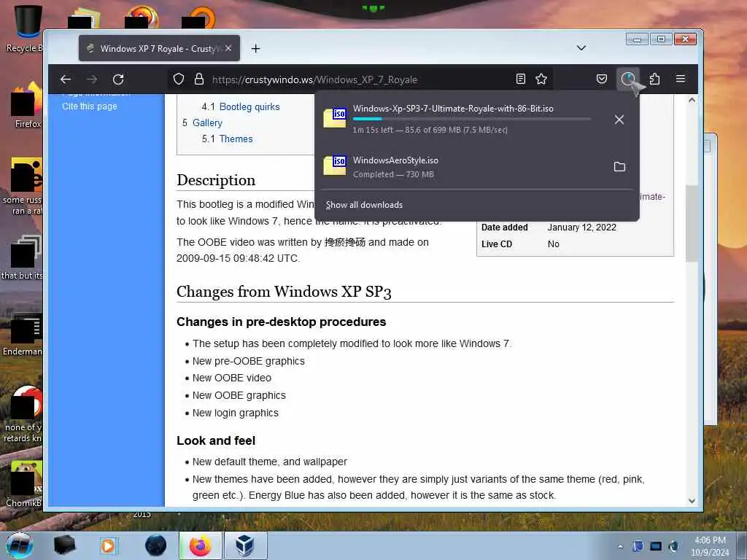Open a new tab with plus button

pos(256,49)
